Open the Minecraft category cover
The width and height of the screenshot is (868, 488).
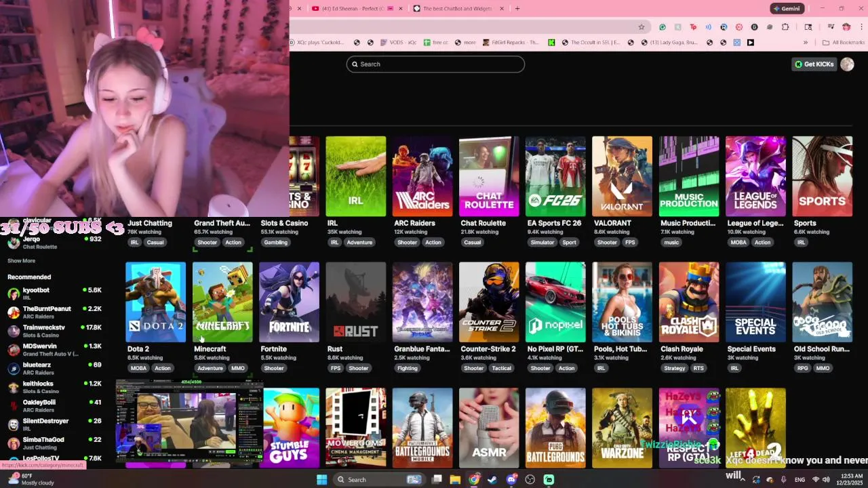click(x=222, y=302)
